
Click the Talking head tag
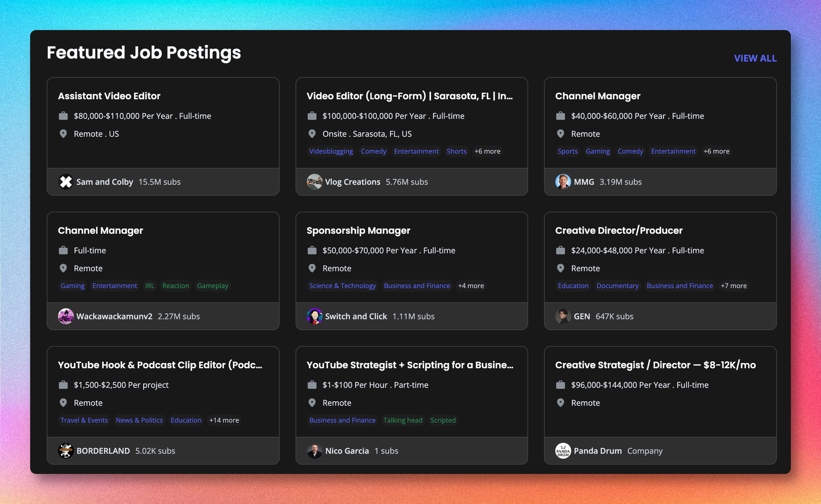(x=403, y=420)
